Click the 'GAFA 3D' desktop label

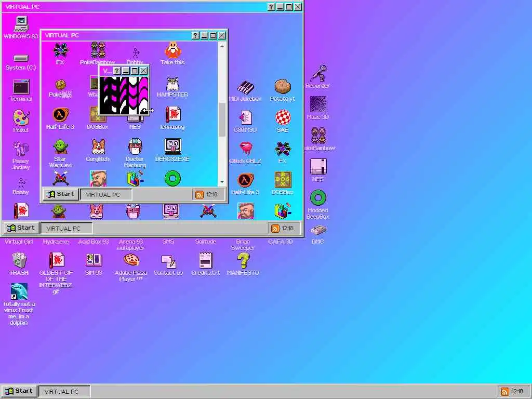click(x=280, y=242)
